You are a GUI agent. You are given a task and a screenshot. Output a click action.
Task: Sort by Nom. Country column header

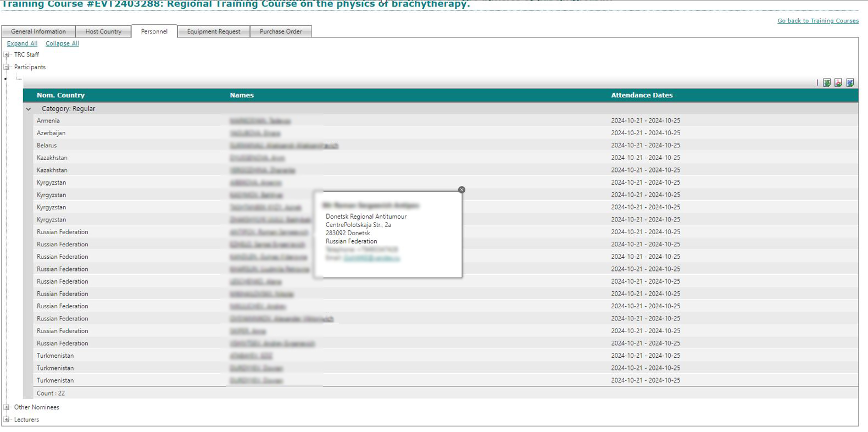(x=60, y=96)
